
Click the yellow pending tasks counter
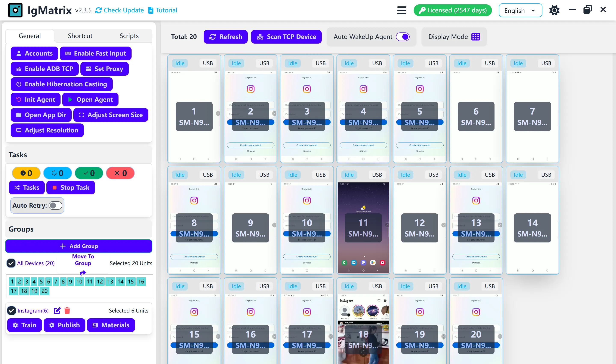point(26,173)
